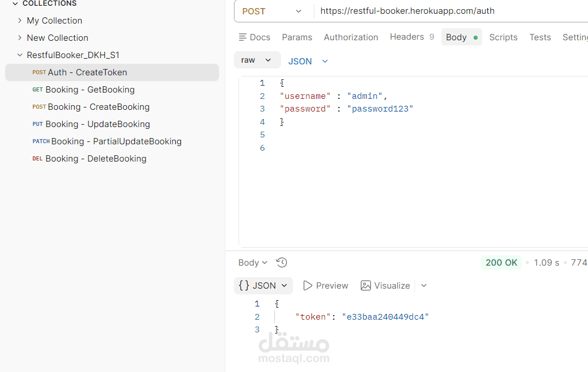
Task: Open the response Preview view
Action: (325, 286)
